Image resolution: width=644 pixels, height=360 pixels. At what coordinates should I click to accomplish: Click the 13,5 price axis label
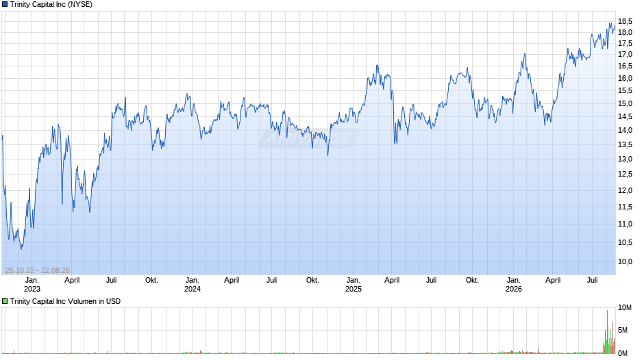[625, 144]
